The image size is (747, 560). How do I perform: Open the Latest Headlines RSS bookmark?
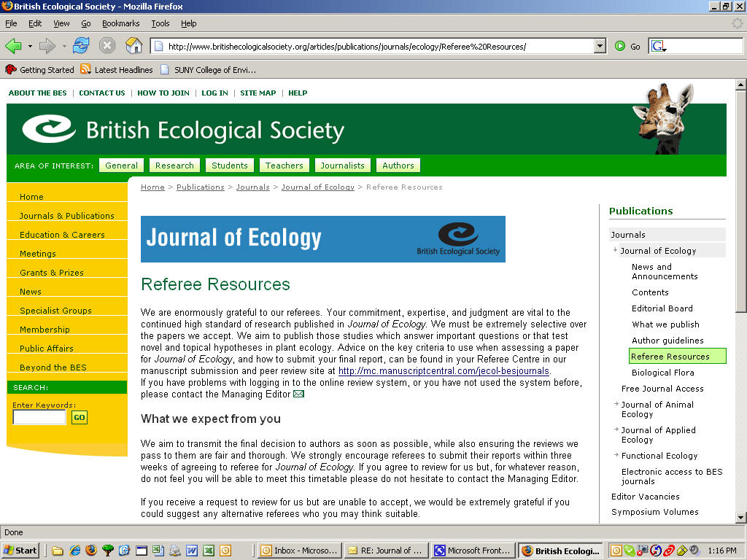(117, 70)
